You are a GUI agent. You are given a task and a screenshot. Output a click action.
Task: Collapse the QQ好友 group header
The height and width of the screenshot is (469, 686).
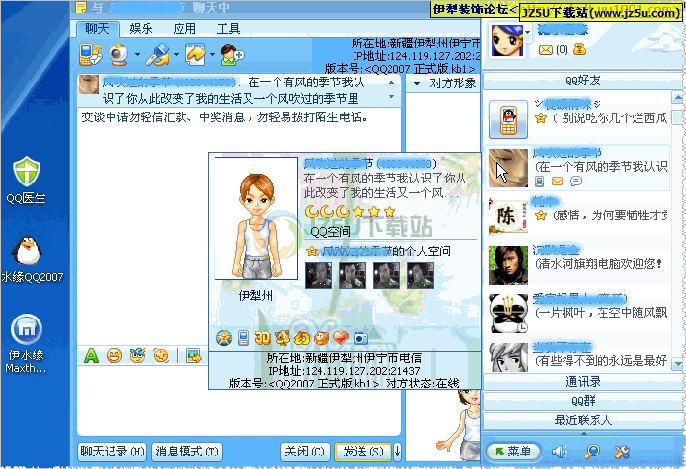[x=583, y=80]
